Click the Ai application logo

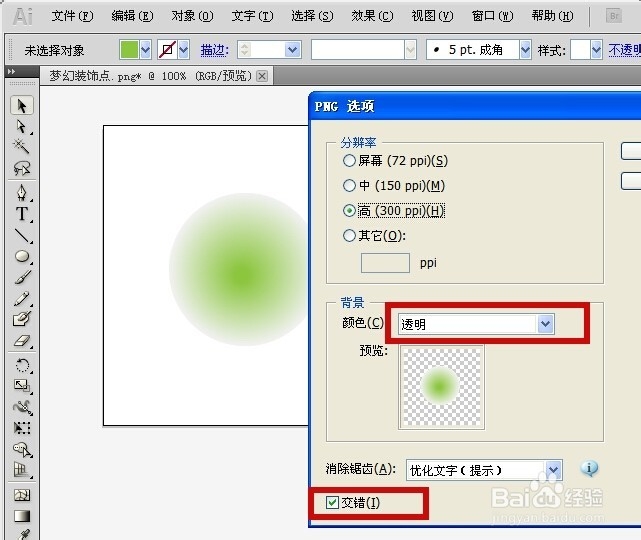point(22,17)
